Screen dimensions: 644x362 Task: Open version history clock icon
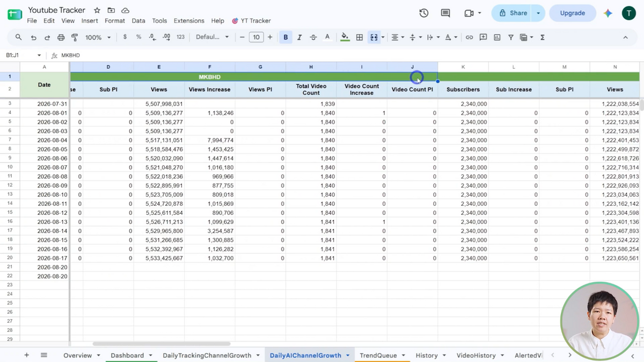click(x=424, y=13)
